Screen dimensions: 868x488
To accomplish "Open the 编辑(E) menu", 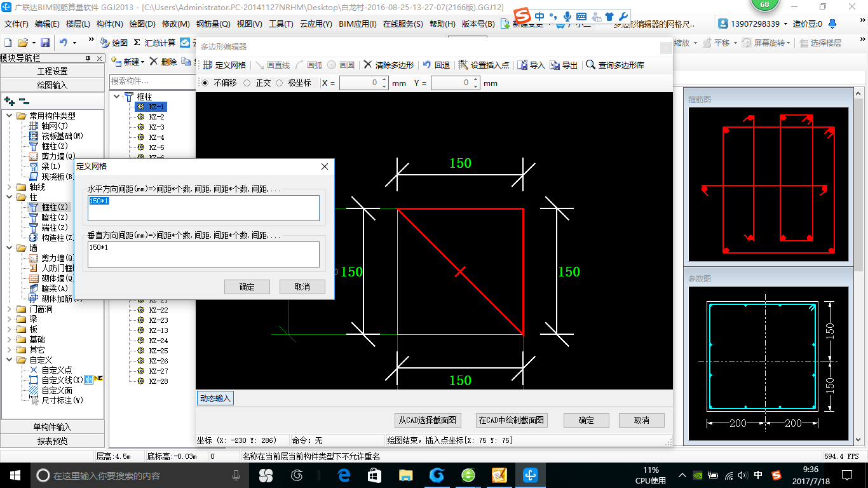I will tap(47, 24).
